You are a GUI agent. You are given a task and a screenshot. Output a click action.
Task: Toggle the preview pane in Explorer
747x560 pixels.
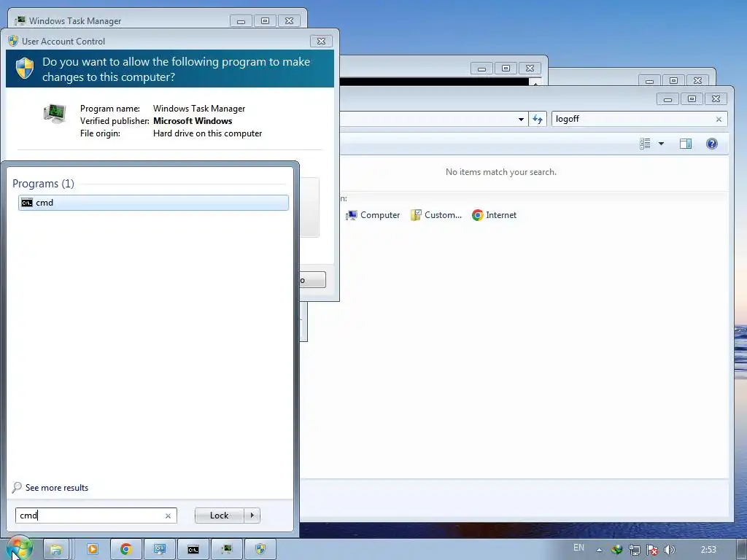[686, 144]
